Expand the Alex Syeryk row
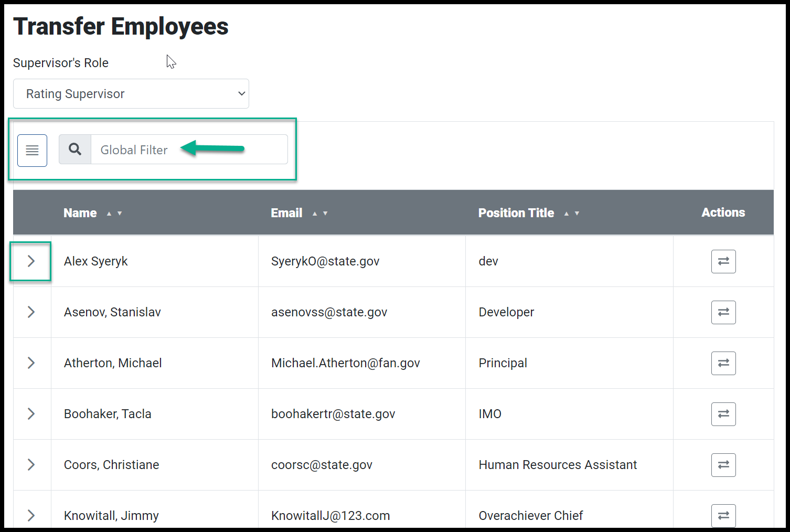Screen dimensions: 790x532 [31, 261]
